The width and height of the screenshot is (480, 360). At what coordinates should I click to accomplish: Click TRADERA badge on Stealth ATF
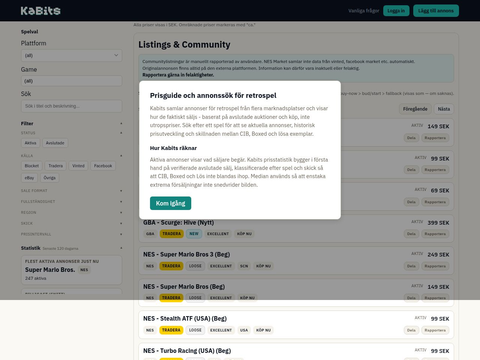(171, 330)
